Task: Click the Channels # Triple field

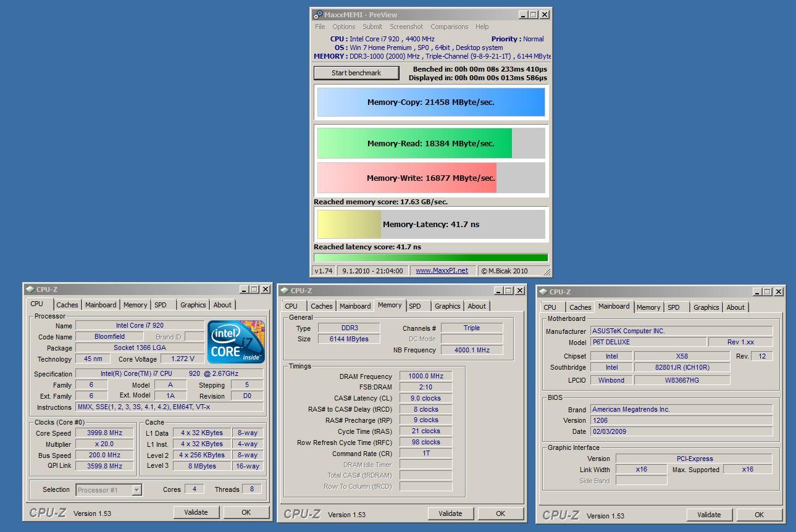Action: pos(472,328)
